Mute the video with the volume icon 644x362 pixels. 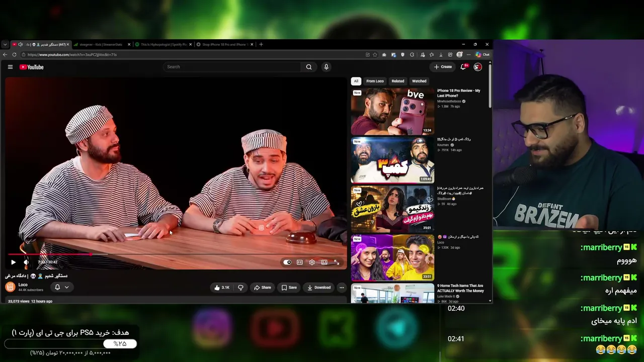coord(26,262)
